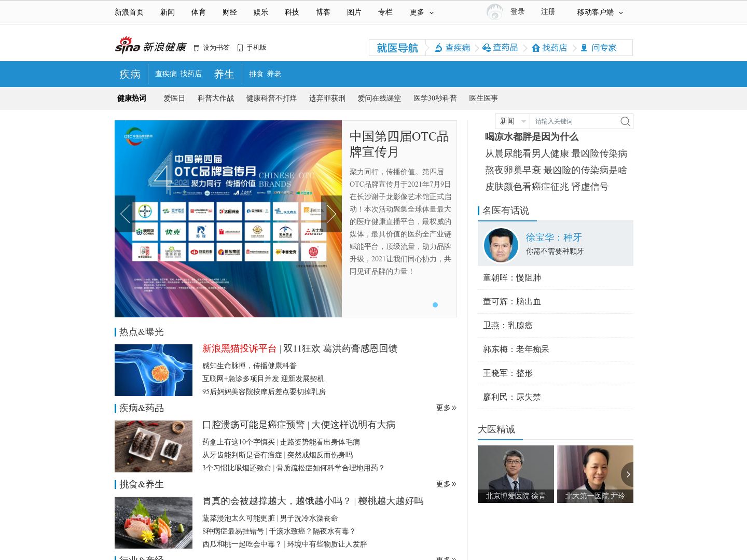Open 财经 in the top nav
The width and height of the screenshot is (747, 560).
point(230,12)
